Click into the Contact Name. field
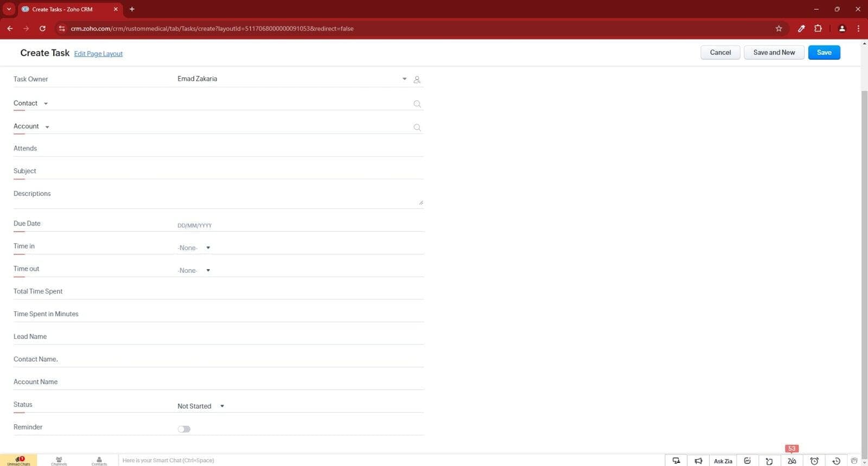The height and width of the screenshot is (466, 868). tap(300, 360)
